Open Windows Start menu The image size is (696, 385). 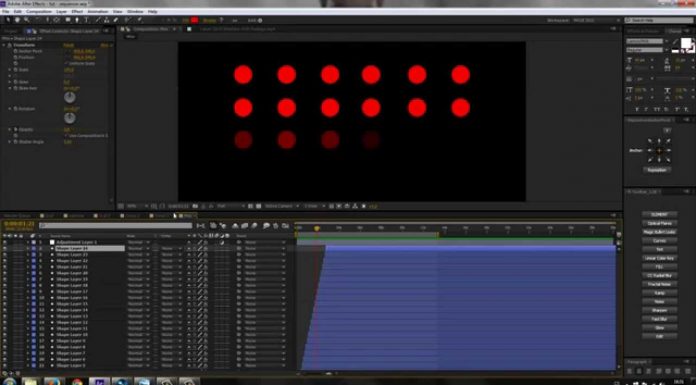click(9, 381)
